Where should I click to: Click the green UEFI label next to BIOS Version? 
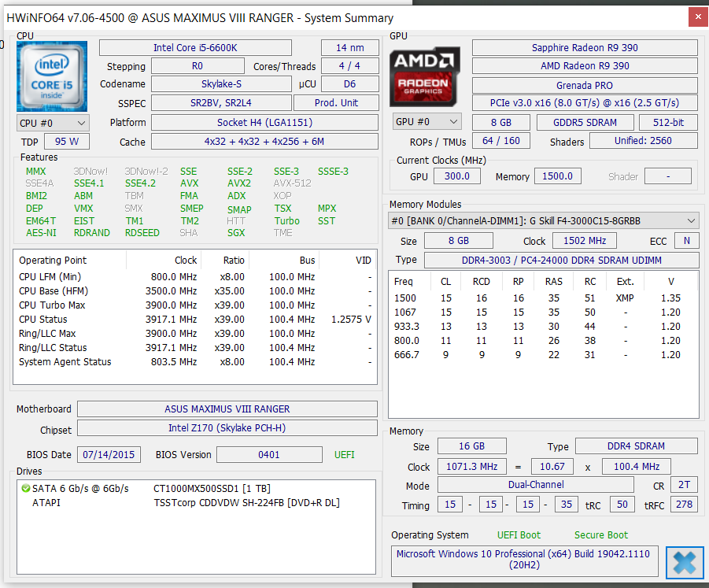tap(345, 454)
